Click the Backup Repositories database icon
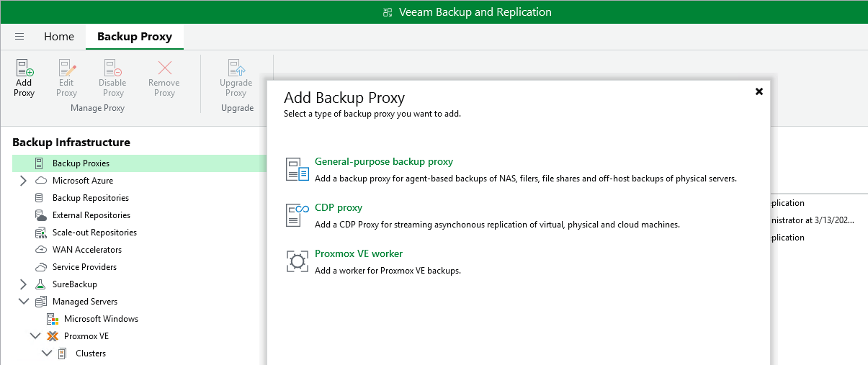This screenshot has width=868, height=365. click(39, 198)
